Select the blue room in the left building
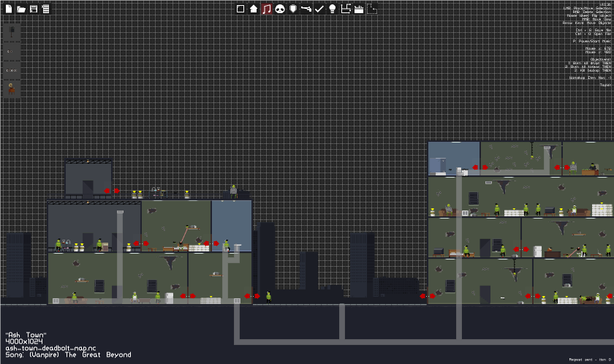Screen dimensions: 614x364 (232, 226)
